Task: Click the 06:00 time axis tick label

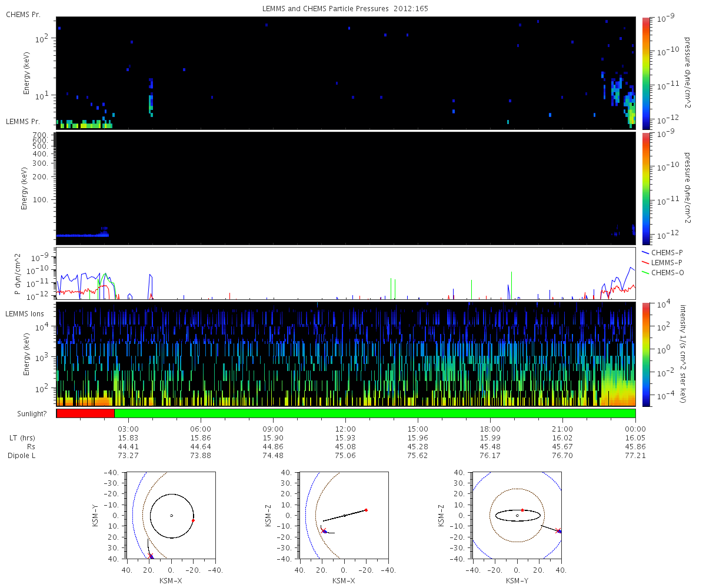Action: pyautogui.click(x=201, y=429)
